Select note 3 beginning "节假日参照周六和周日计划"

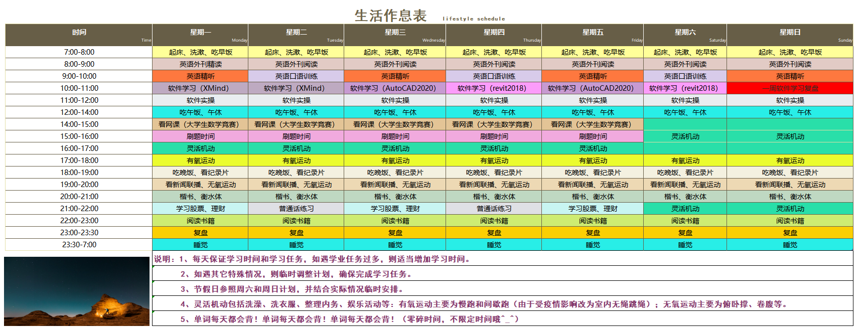click(x=503, y=289)
